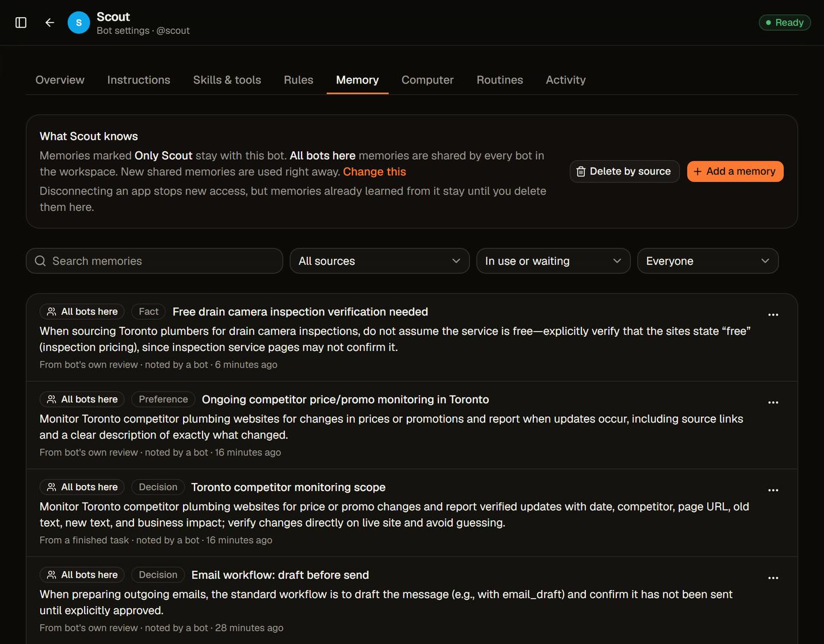
Task: Open the Everyone filter dropdown
Action: tap(708, 261)
